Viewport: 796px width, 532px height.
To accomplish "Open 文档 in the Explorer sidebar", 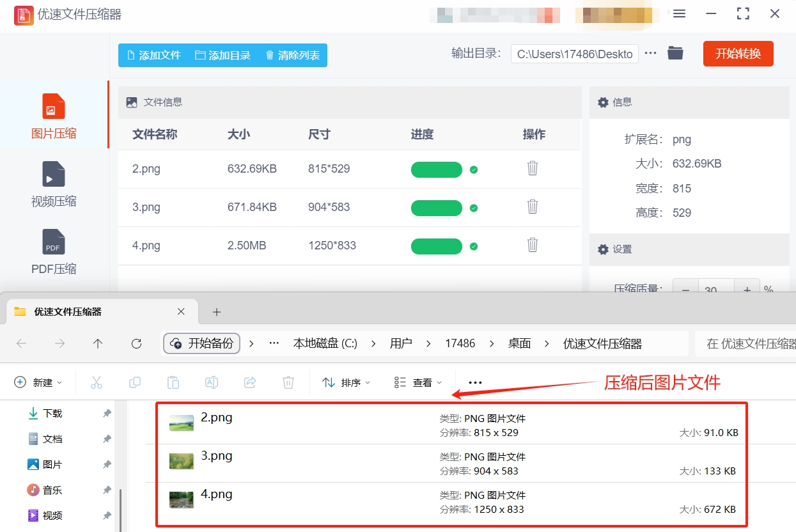I will [52, 439].
